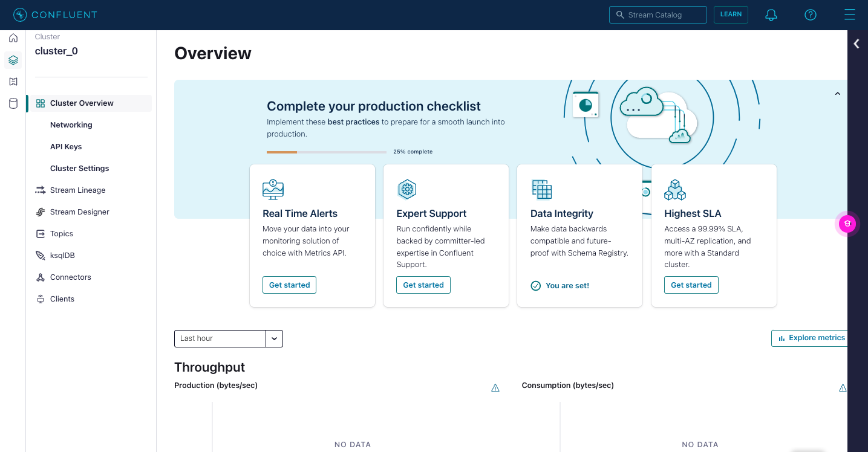Click the Expert Support card title
The height and width of the screenshot is (452, 868).
[431, 214]
